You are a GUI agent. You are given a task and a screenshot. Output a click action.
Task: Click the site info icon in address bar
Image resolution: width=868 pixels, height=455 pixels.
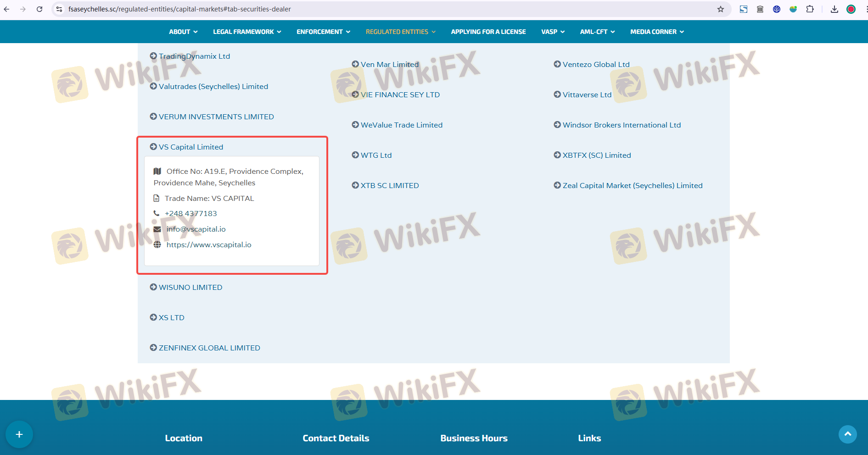coord(59,9)
